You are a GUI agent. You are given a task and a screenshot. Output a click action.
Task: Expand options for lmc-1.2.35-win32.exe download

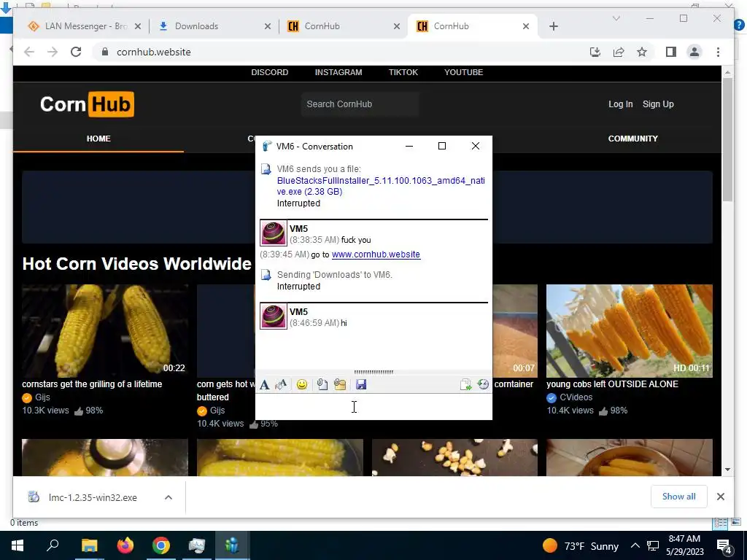pyautogui.click(x=169, y=497)
